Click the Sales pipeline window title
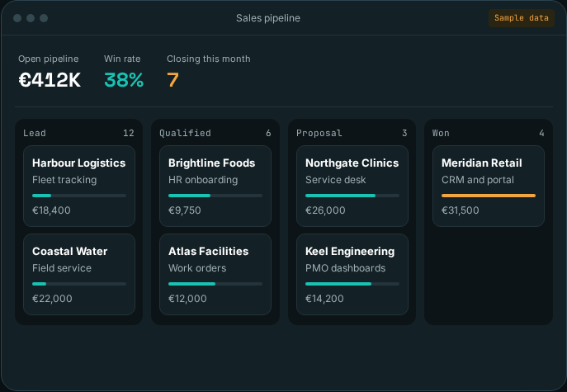 268,18
